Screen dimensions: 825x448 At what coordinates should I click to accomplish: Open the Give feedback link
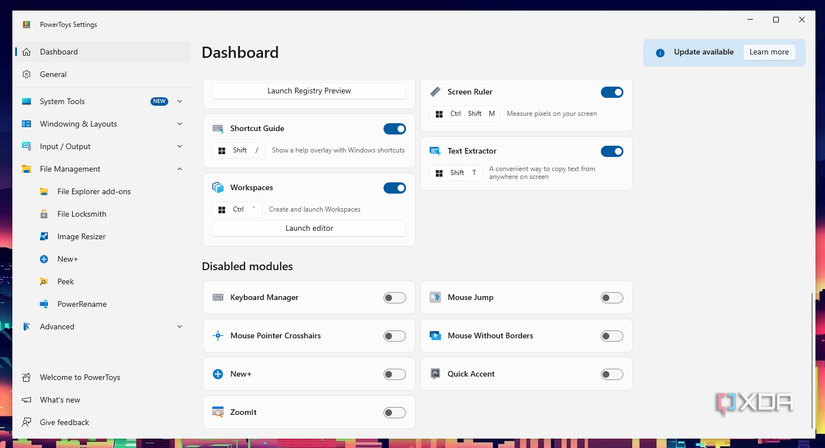(x=103, y=422)
